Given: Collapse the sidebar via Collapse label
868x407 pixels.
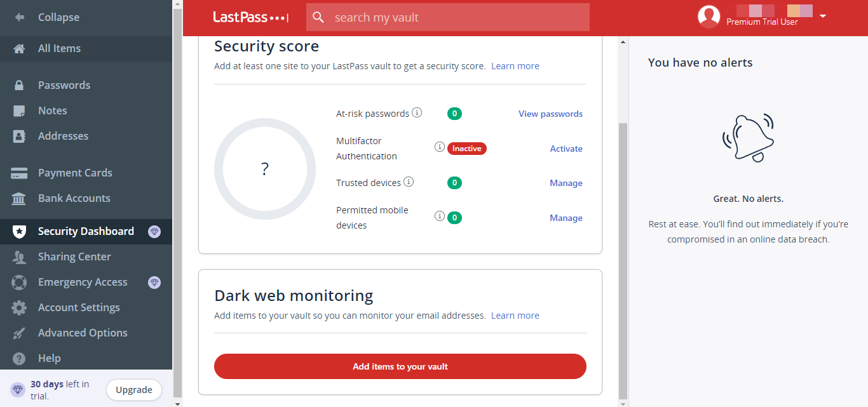Looking at the screenshot, I should [x=58, y=17].
